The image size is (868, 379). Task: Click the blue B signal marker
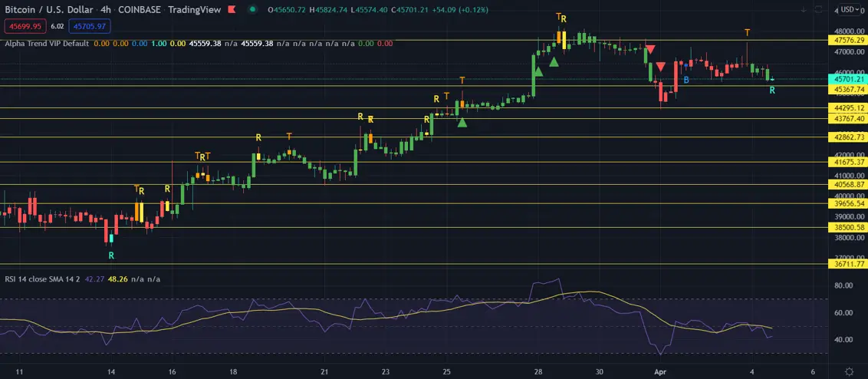(x=686, y=80)
